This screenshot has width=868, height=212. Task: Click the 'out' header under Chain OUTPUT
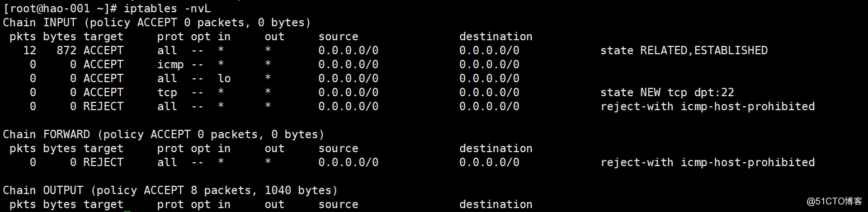275,204
